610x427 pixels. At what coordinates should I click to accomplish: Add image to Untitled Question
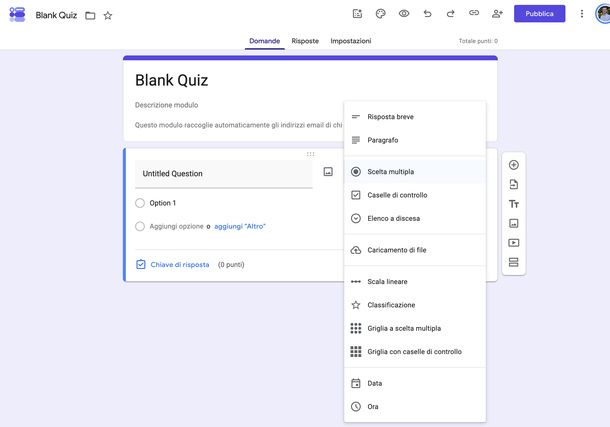point(328,172)
